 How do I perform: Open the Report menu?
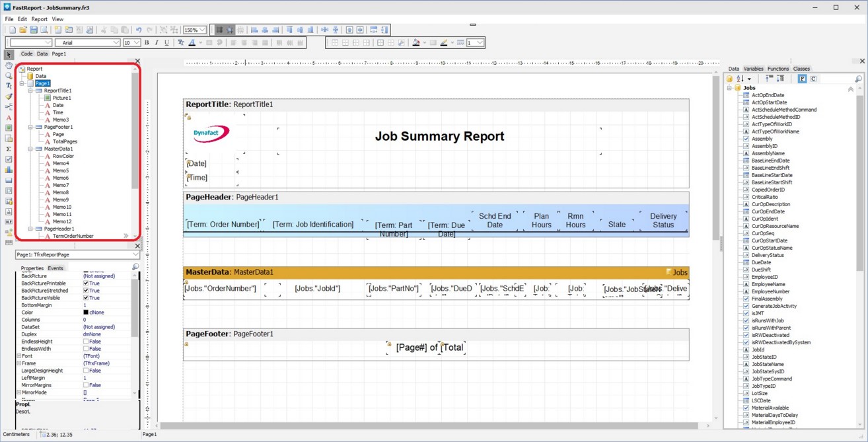pyautogui.click(x=39, y=19)
